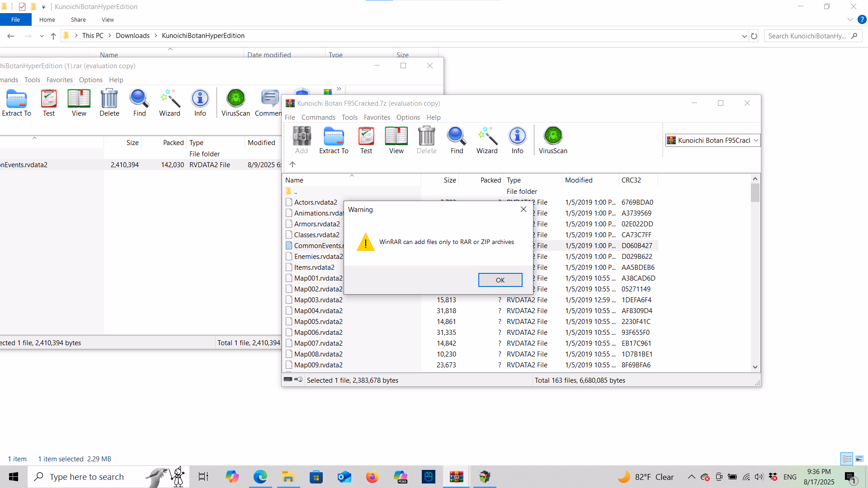Screen dimensions: 868x488
Task: Go up one folder level arrow in archive
Action: (292, 164)
